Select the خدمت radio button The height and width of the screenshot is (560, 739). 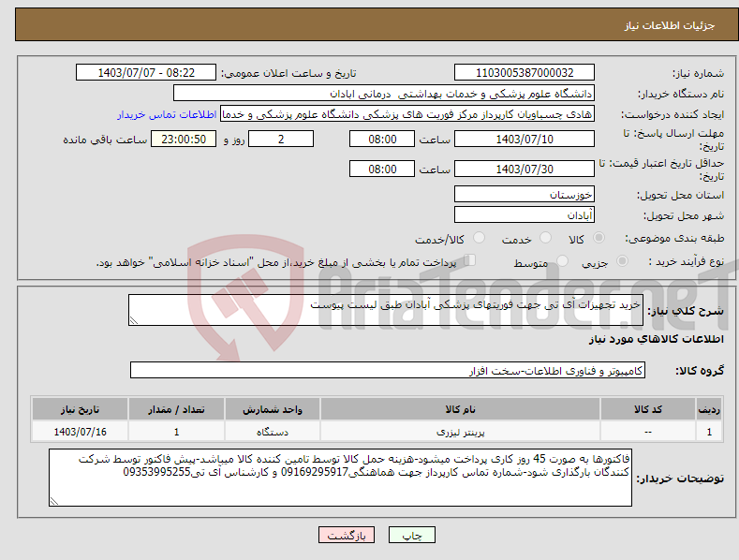(x=545, y=238)
